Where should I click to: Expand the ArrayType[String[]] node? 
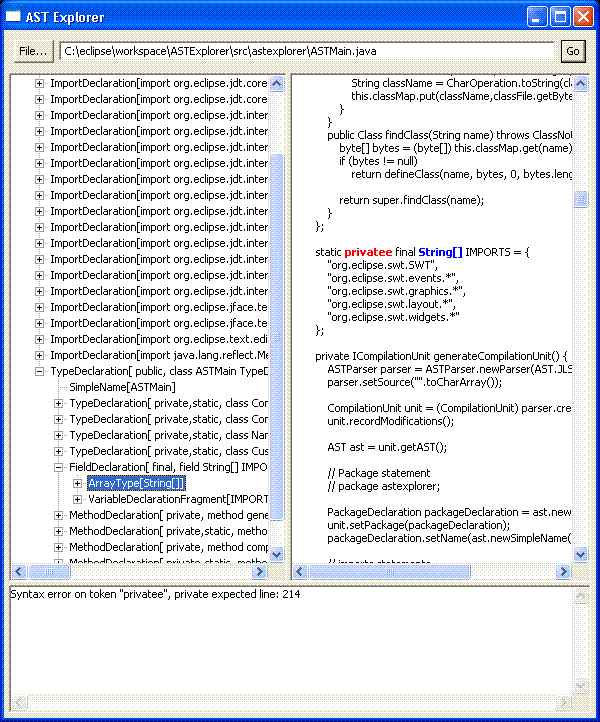point(77,483)
